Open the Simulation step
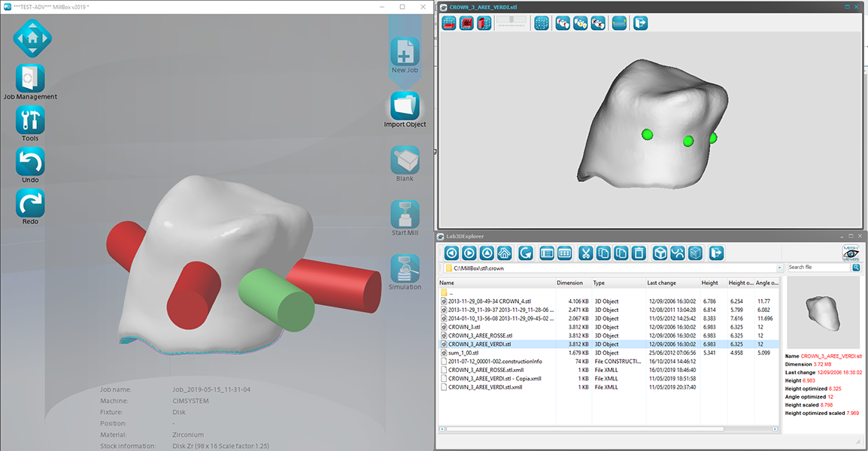868x451 pixels. [405, 268]
